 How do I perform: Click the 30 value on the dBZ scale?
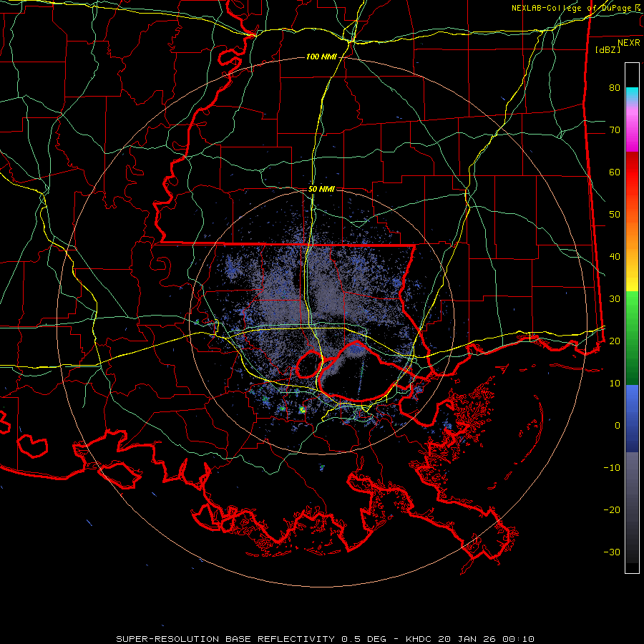[x=615, y=298]
